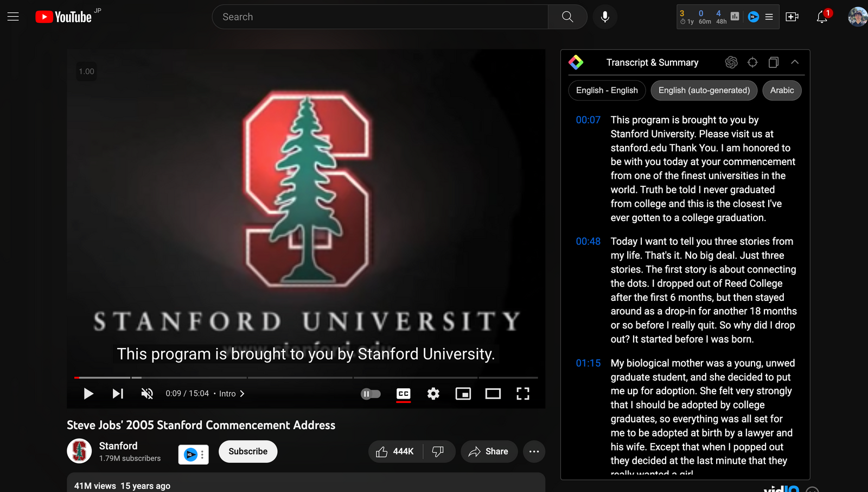Open the player settings gear
Screen dimensions: 868x492
(433, 394)
